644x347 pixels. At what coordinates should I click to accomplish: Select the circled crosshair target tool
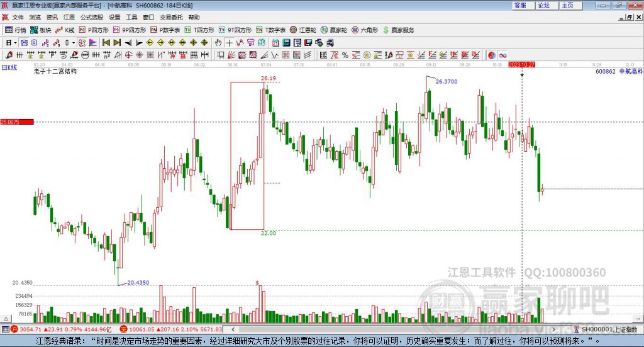[128, 55]
